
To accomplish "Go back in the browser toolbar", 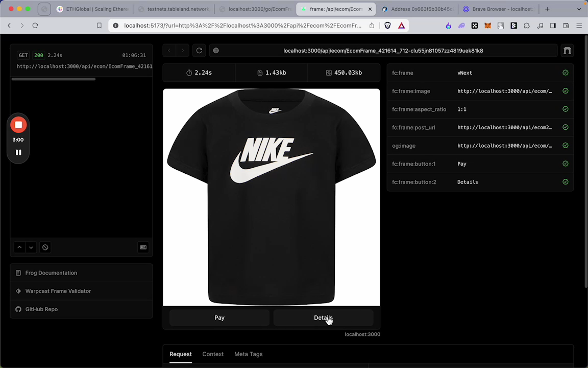I will pos(9,26).
